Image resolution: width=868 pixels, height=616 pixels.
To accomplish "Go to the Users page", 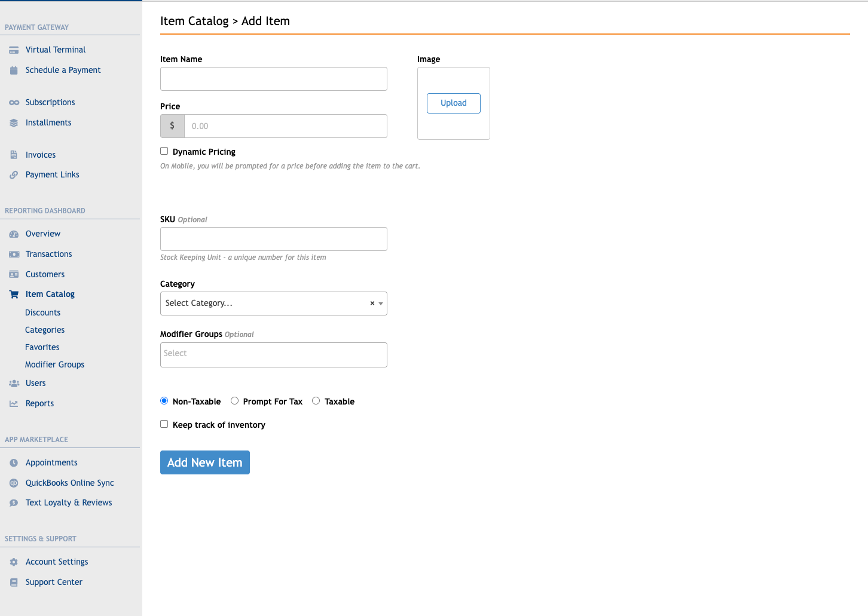I will [36, 384].
